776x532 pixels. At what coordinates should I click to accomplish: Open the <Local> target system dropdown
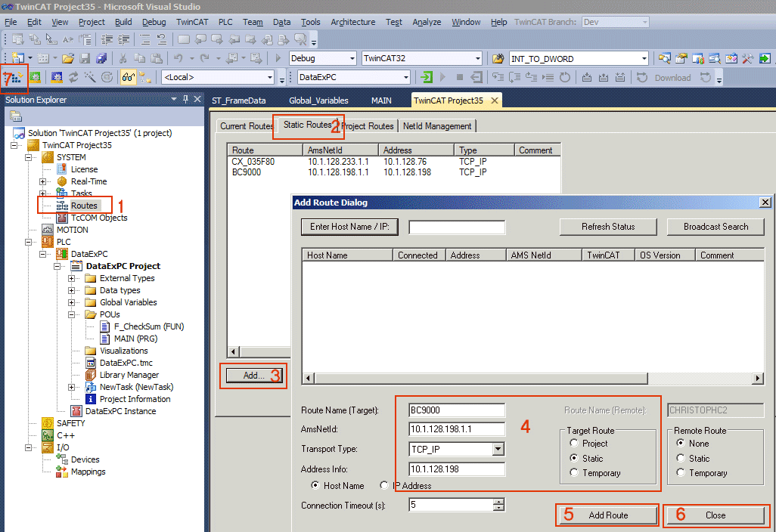click(270, 77)
